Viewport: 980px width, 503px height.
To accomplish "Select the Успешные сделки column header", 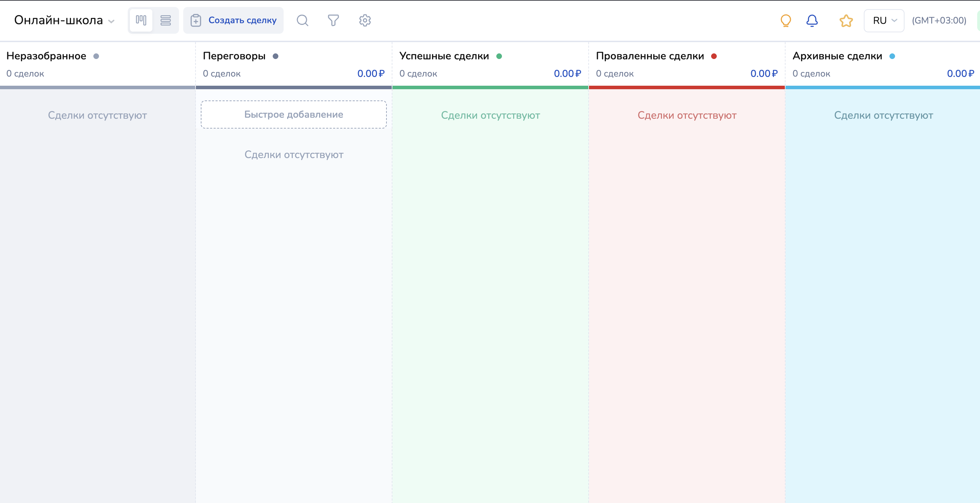I will click(444, 56).
